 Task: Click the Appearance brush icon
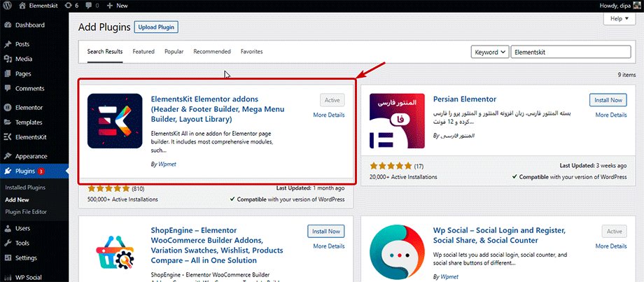(8, 156)
